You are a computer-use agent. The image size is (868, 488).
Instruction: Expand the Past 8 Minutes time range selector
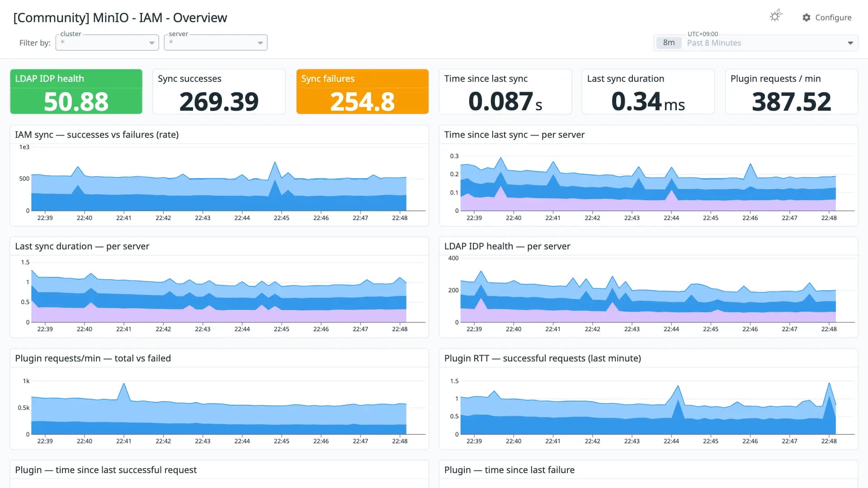coord(755,43)
